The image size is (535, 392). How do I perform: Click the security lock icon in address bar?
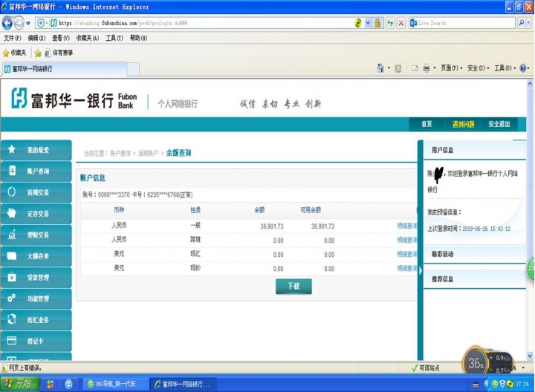pyautogui.click(x=377, y=23)
